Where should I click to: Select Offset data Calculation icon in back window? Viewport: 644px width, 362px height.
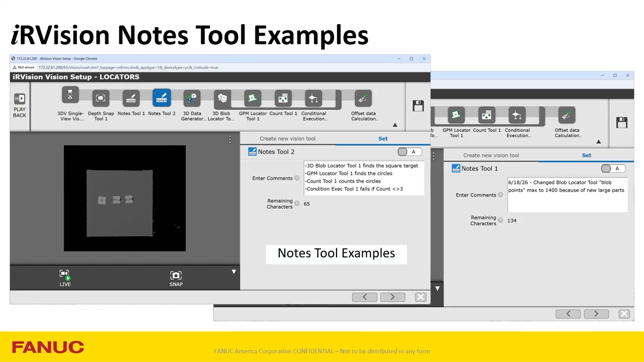pyautogui.click(x=567, y=115)
